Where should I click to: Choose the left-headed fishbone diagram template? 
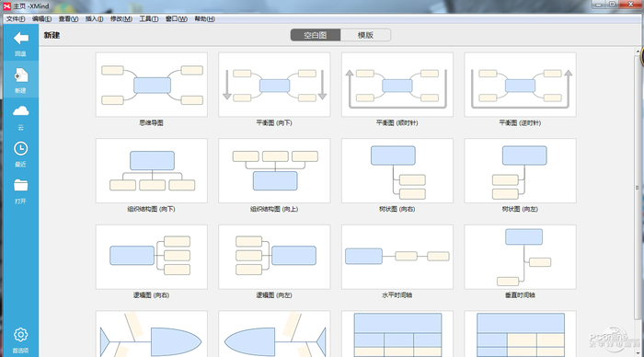[274, 334]
